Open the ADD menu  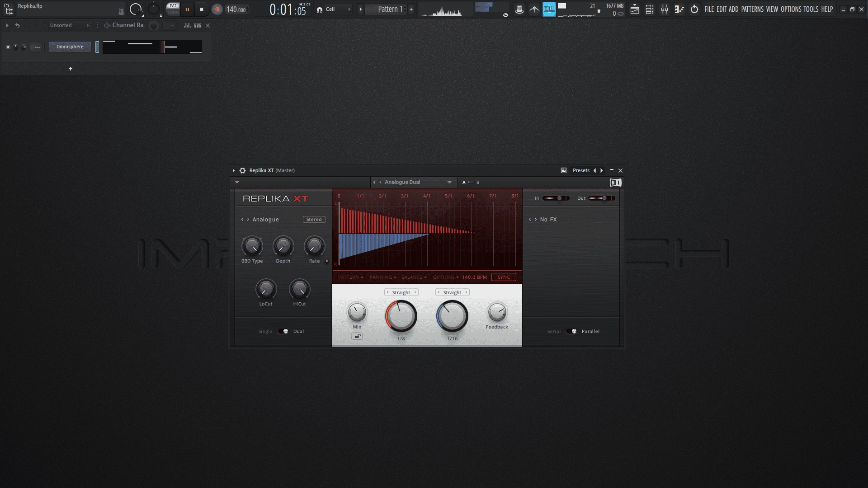(733, 9)
